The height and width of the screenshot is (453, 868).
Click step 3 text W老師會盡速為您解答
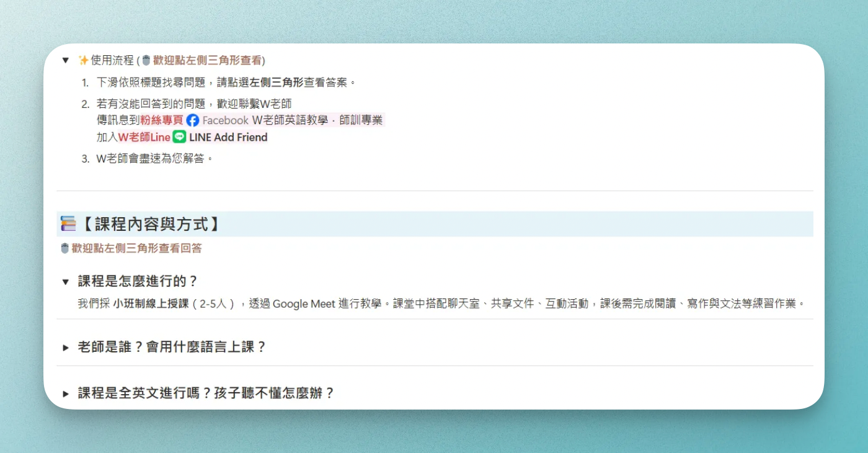click(x=155, y=158)
